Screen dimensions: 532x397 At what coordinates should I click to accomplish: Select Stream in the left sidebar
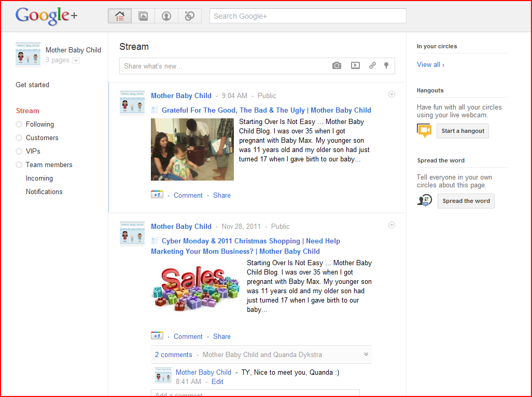coord(27,111)
